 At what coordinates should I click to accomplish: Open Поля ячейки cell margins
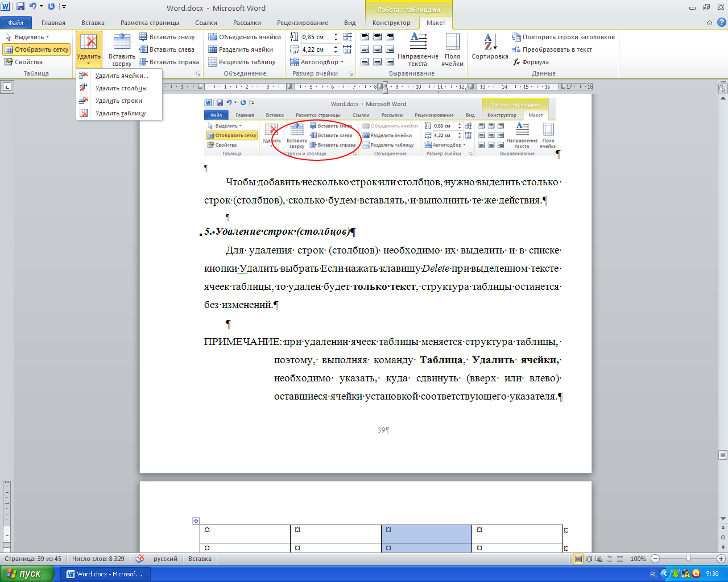[x=453, y=50]
